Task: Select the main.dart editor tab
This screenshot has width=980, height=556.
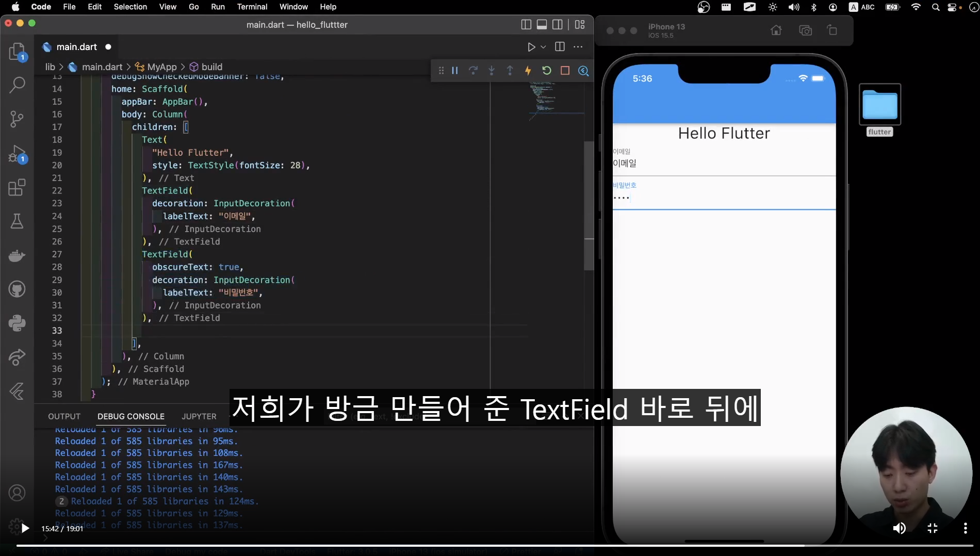Action: [76, 47]
